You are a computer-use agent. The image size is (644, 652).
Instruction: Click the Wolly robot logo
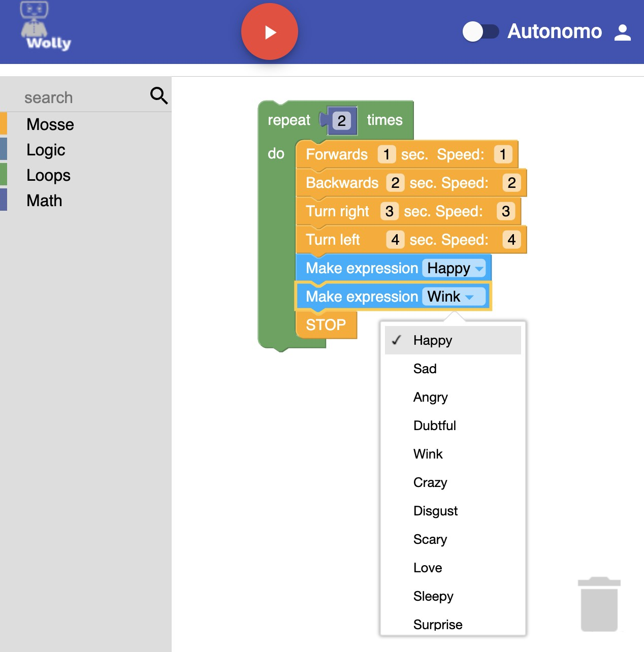coord(46,26)
